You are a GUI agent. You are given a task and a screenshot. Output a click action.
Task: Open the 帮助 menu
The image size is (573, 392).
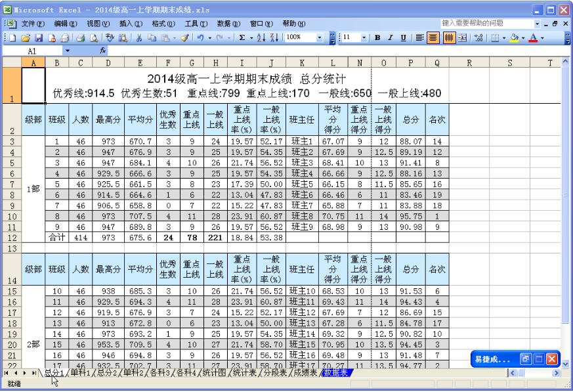(x=294, y=24)
